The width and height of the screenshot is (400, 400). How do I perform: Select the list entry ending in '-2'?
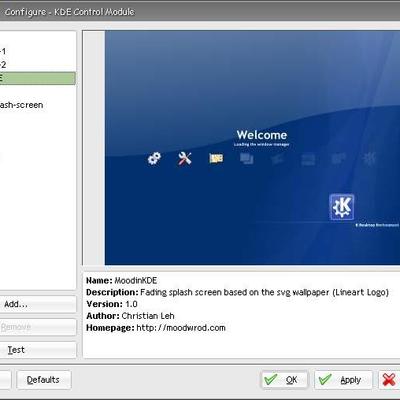click(38, 65)
